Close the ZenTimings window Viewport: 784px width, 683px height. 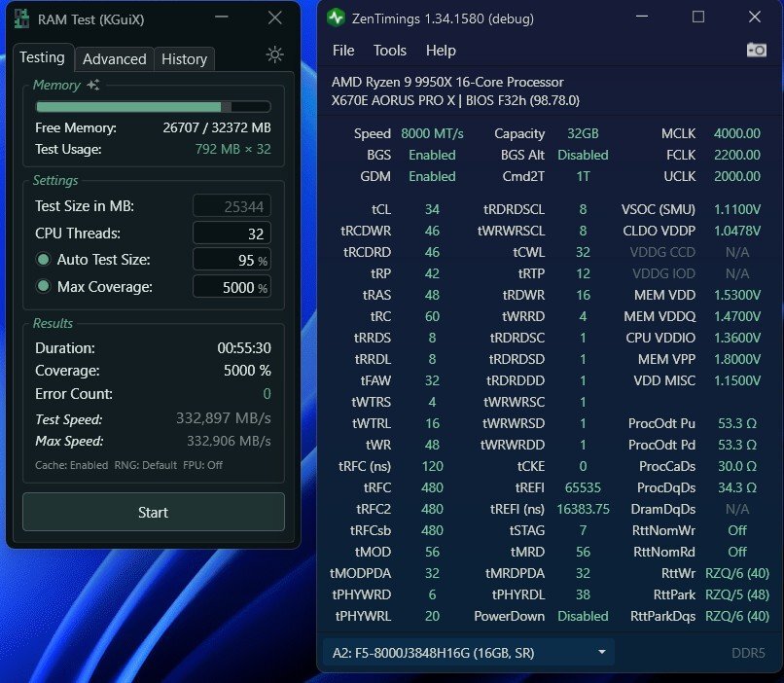tap(755, 17)
